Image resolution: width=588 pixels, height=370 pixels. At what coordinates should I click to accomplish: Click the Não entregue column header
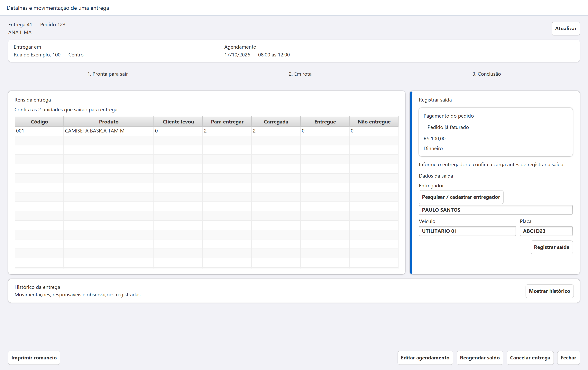(374, 122)
